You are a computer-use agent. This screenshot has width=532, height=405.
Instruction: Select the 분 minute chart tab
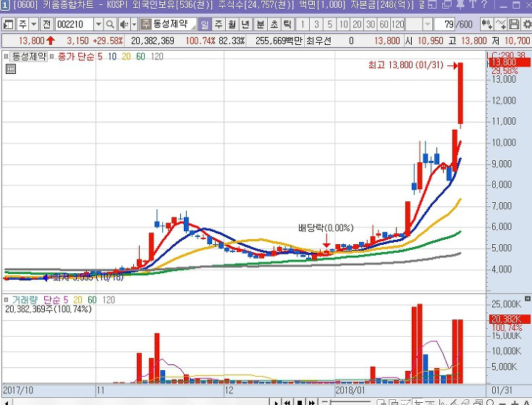pyautogui.click(x=261, y=25)
